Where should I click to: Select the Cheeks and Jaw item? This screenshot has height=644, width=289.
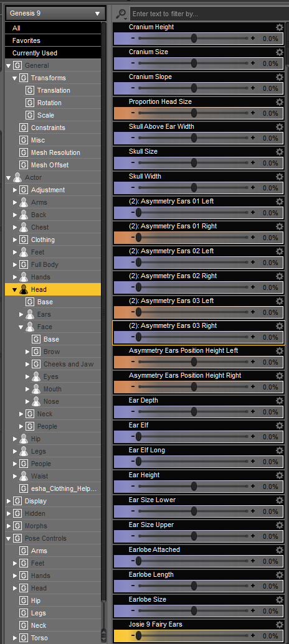[x=69, y=364]
